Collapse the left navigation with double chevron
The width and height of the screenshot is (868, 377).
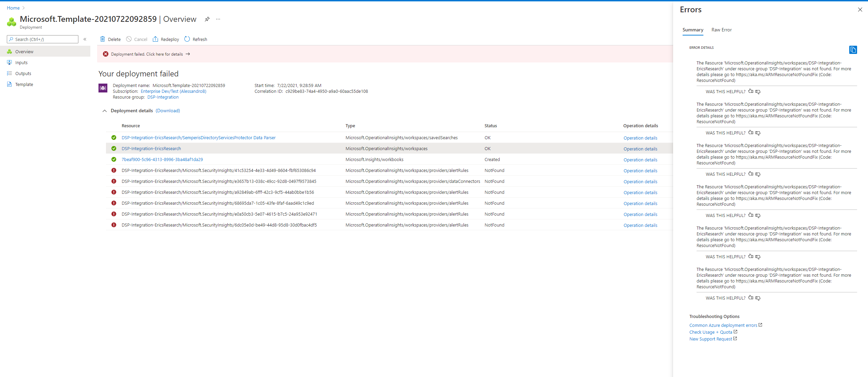coord(85,39)
